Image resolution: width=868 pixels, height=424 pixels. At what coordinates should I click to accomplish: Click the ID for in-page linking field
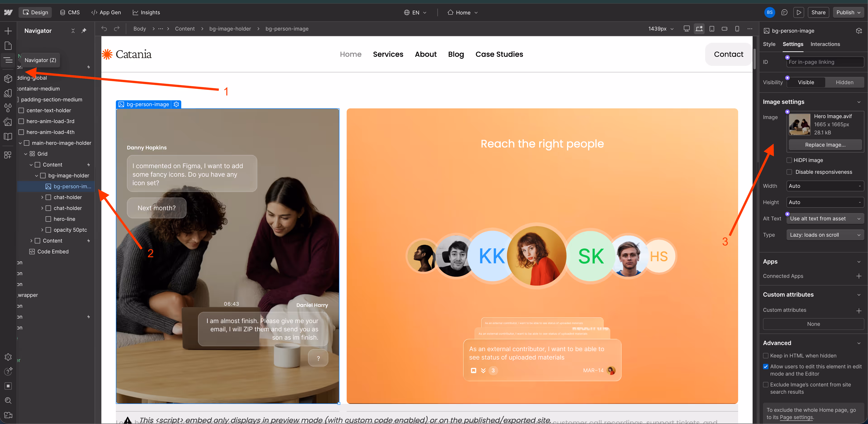point(825,62)
